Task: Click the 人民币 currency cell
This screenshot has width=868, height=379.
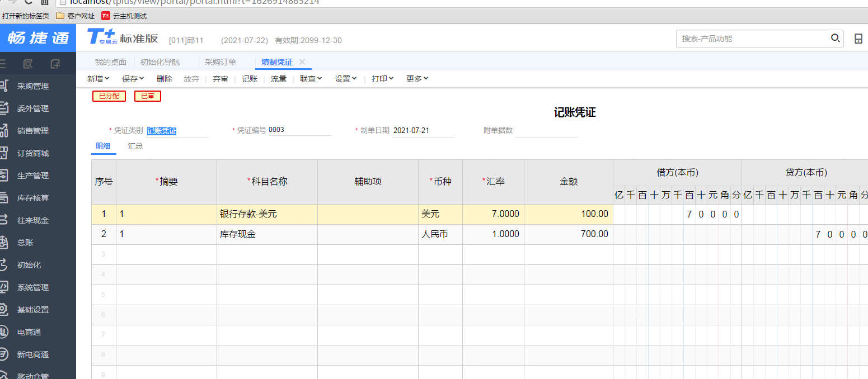Action: [x=440, y=234]
